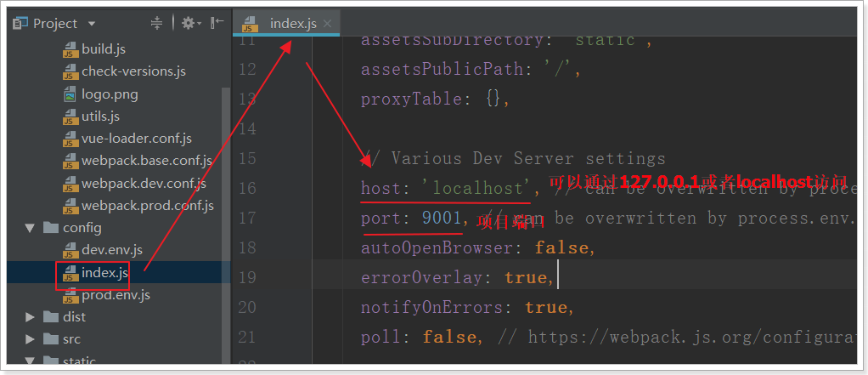This screenshot has height=375, width=868.
Task: Select the index.js editor tab
Action: (x=287, y=23)
